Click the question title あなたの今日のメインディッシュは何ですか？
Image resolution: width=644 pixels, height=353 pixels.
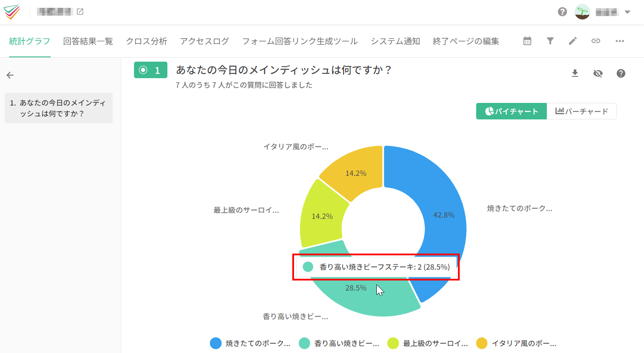coord(284,70)
